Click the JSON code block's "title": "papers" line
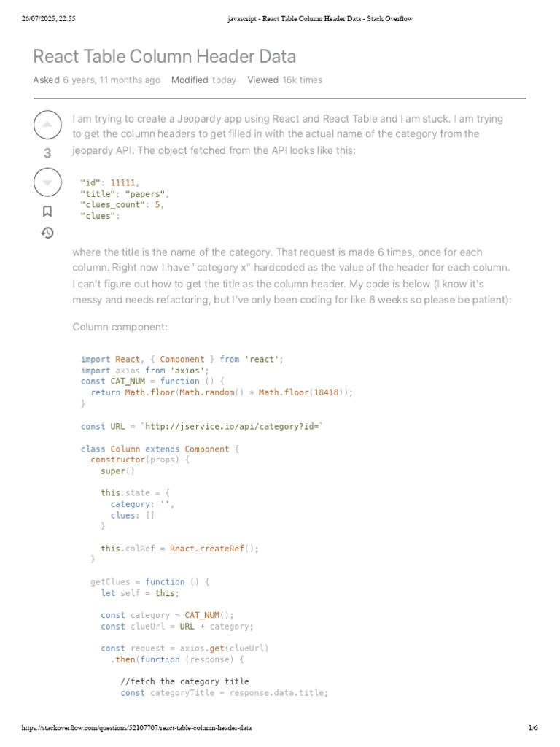Screen dimensions: 560x747 125,193
